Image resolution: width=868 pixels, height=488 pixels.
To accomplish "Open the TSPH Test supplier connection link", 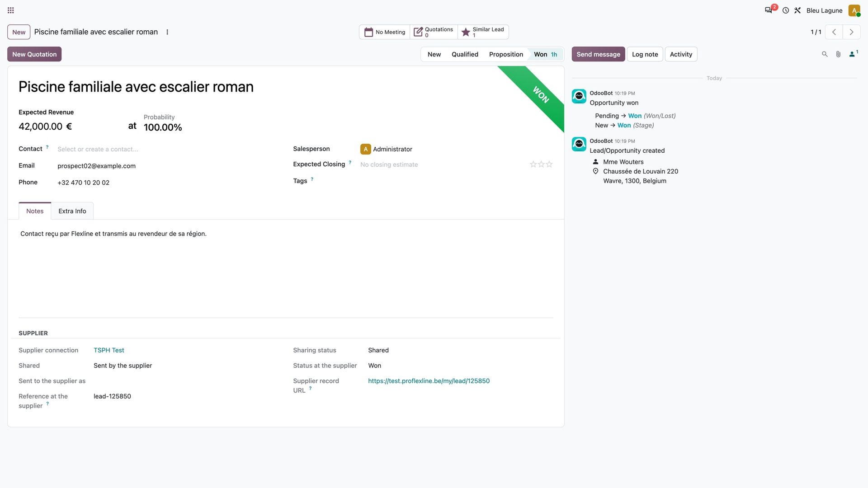I will point(109,350).
